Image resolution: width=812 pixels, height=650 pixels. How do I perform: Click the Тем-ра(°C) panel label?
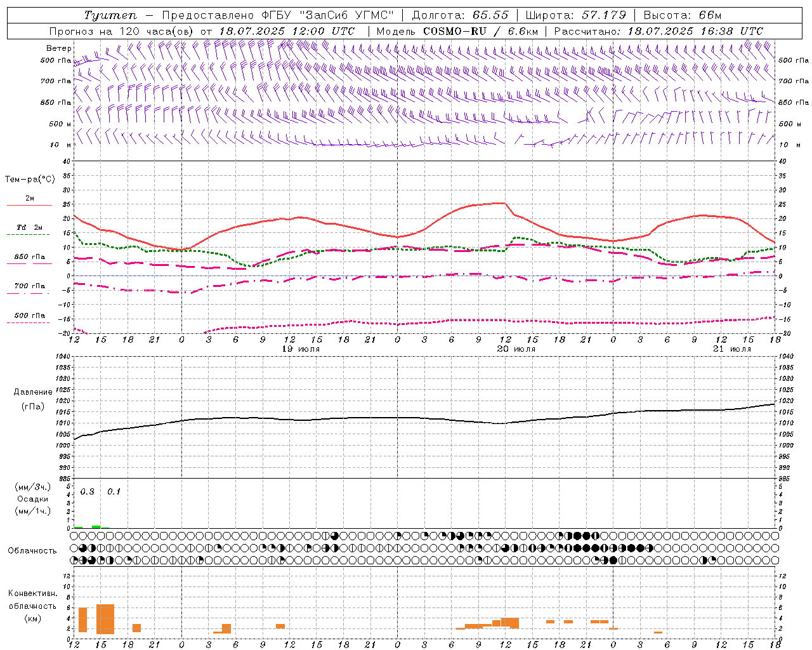pyautogui.click(x=30, y=180)
